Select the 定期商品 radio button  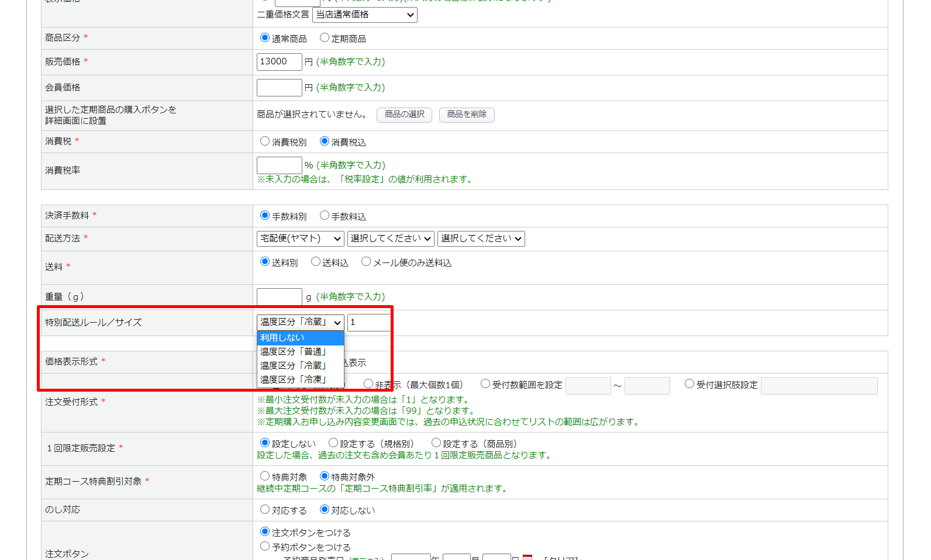tap(325, 38)
